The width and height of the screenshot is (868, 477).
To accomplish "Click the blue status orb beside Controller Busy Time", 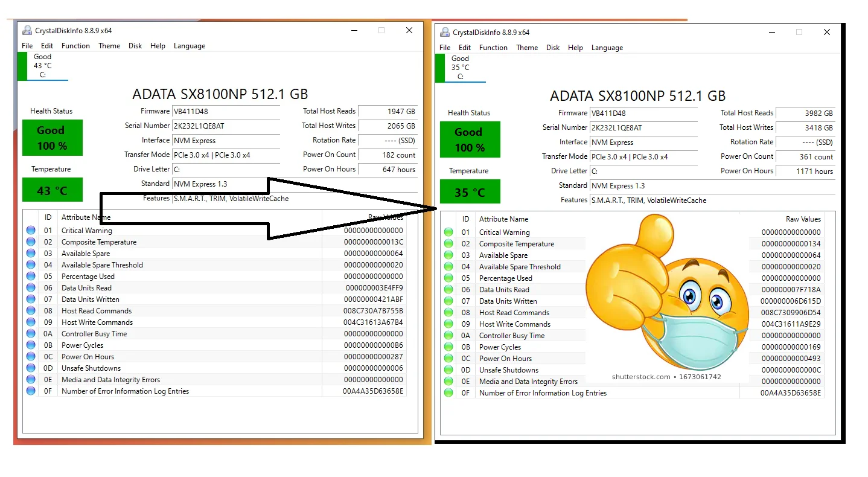I will 31,334.
